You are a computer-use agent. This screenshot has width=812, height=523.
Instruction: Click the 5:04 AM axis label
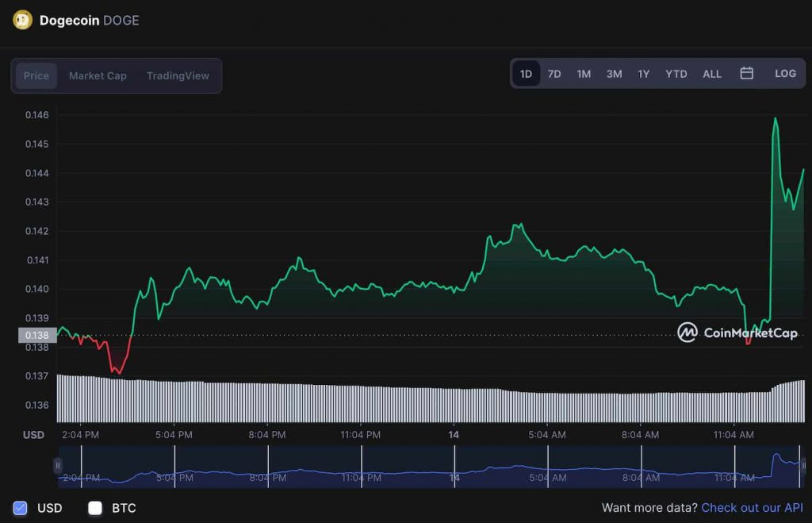pyautogui.click(x=547, y=435)
